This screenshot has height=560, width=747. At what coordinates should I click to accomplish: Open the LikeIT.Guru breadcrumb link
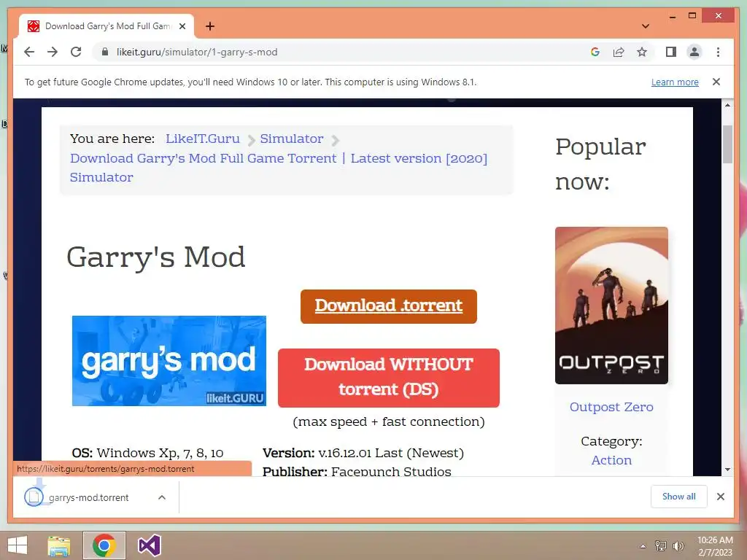(203, 139)
